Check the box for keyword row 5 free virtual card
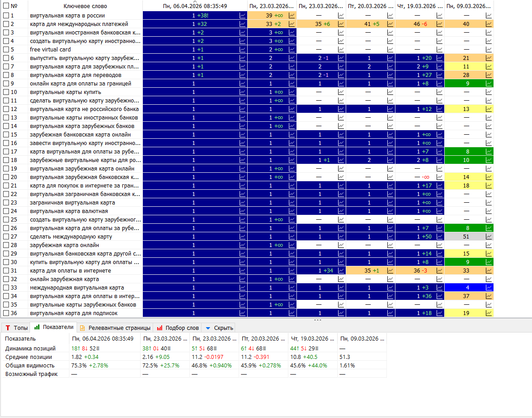 [x=6, y=50]
